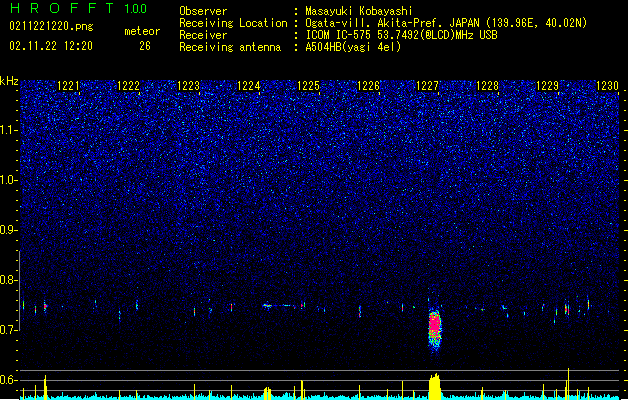Select observer name Masayuki Kobayashi
629x400 pixels.
359,11
